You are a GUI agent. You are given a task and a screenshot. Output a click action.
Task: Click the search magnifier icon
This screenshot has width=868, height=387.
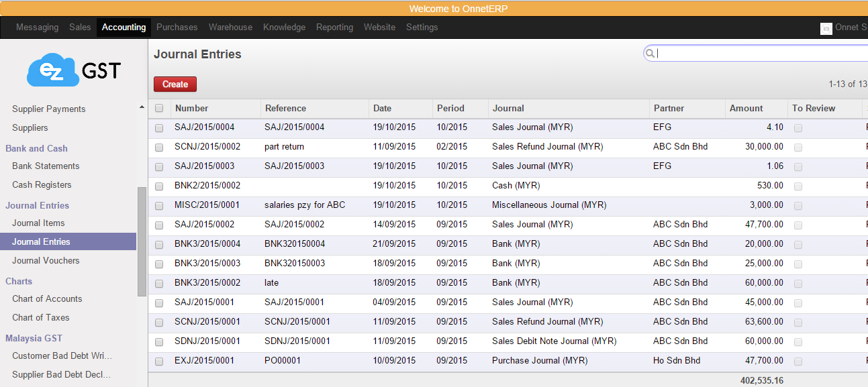[650, 52]
